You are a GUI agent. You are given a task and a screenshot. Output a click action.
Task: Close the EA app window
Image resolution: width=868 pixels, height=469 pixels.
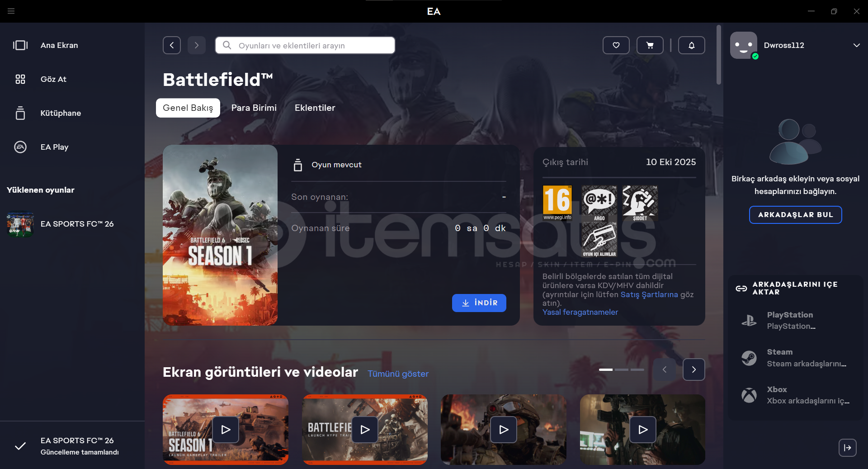tap(857, 11)
